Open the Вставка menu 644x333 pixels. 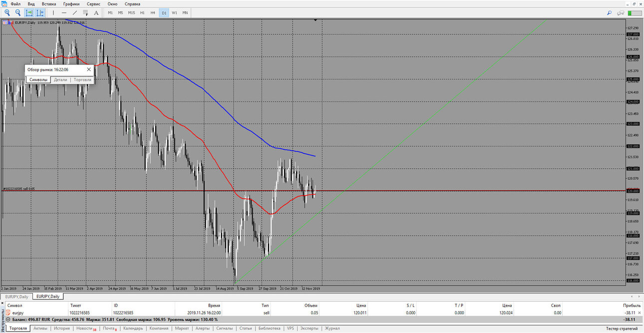click(x=49, y=3)
